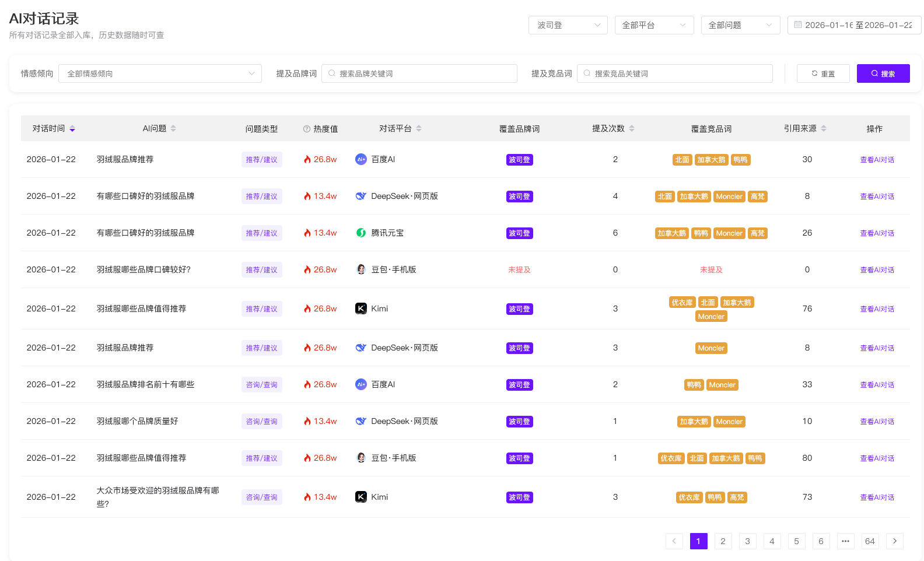Expand the 全部平台 platform filter

click(654, 25)
